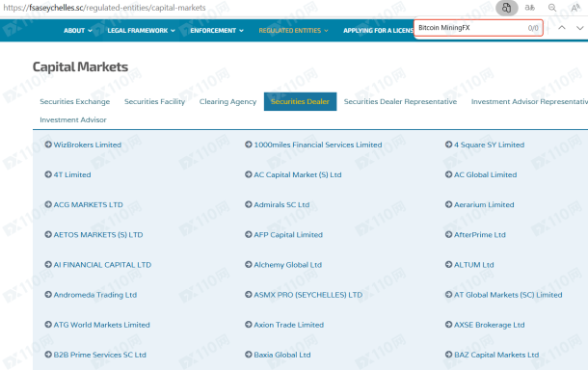Screen dimensions: 588x370
Task: Open Admirals SC Ltd entry
Action: tap(281, 204)
